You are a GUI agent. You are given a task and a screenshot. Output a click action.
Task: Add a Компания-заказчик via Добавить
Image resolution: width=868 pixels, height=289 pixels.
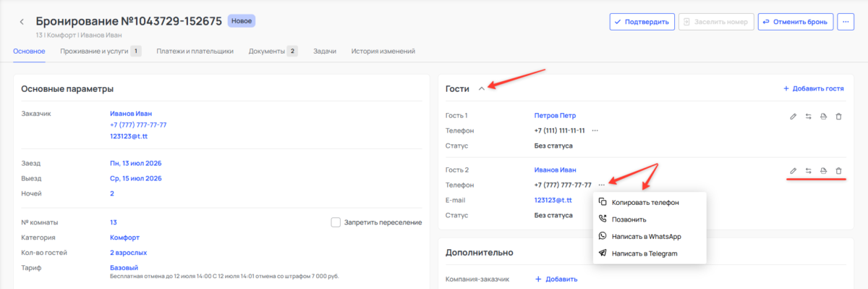556,280
